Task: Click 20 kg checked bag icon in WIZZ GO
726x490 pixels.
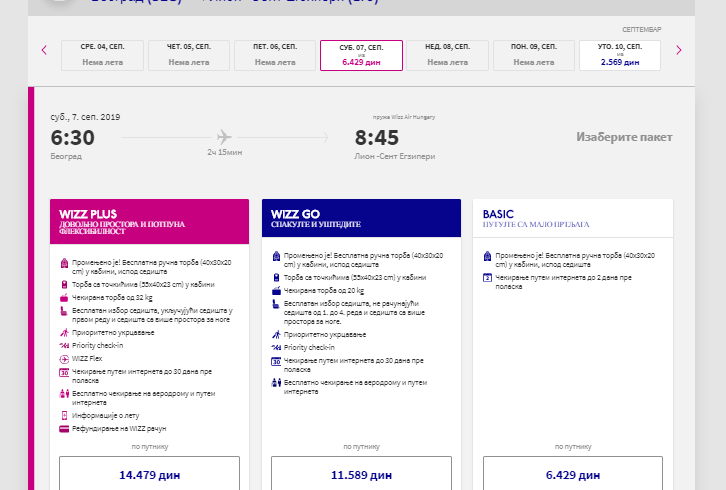Action: coord(276,290)
